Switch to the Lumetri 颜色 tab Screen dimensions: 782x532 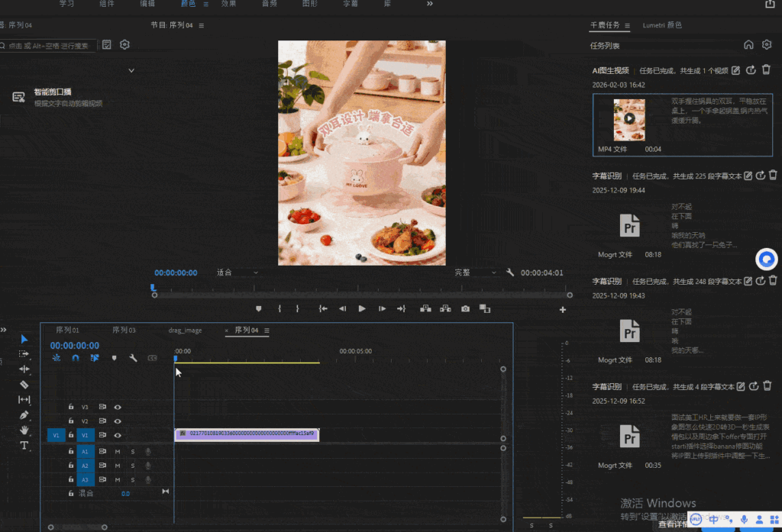coord(662,25)
